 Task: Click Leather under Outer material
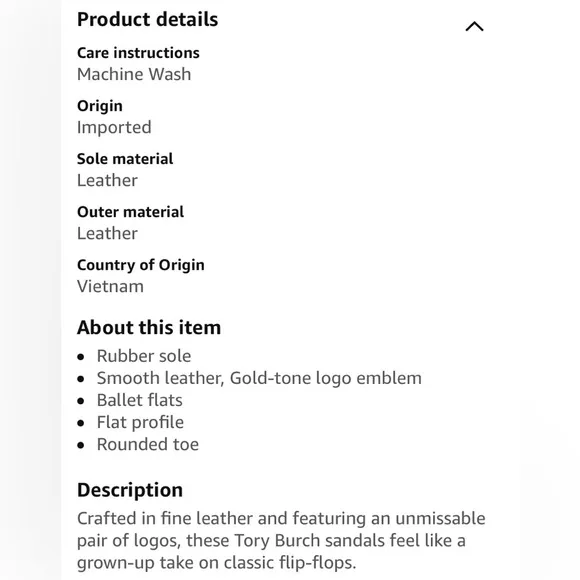[107, 233]
